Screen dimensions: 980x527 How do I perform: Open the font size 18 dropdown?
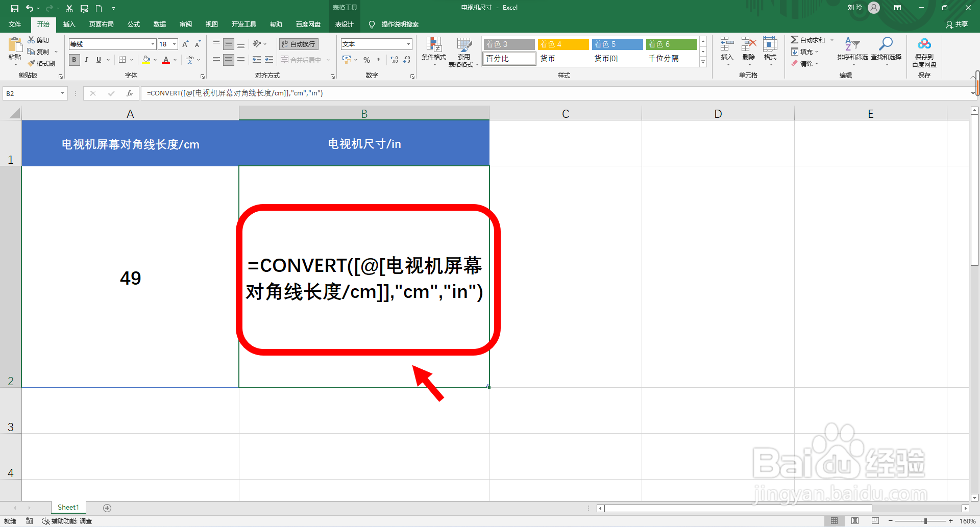[174, 44]
